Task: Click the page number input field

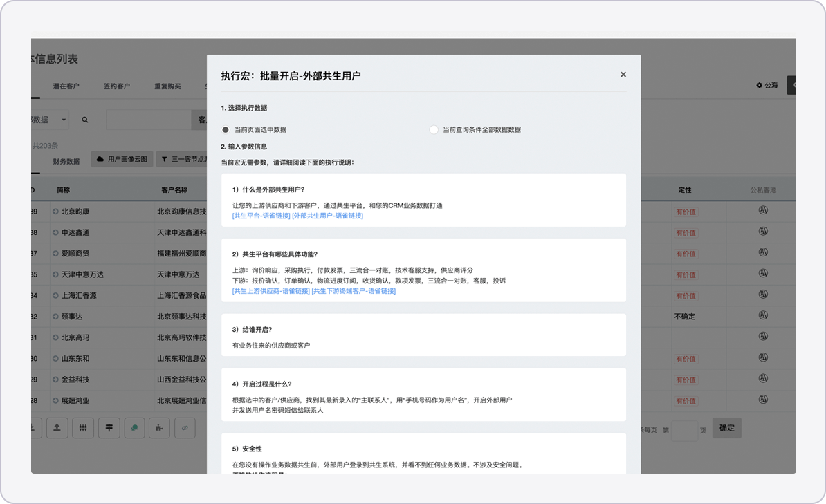Action: (x=684, y=430)
